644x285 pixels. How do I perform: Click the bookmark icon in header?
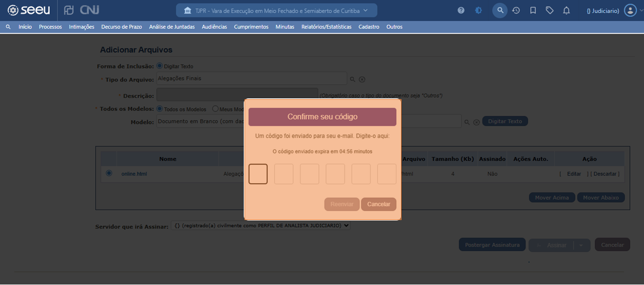tap(533, 11)
